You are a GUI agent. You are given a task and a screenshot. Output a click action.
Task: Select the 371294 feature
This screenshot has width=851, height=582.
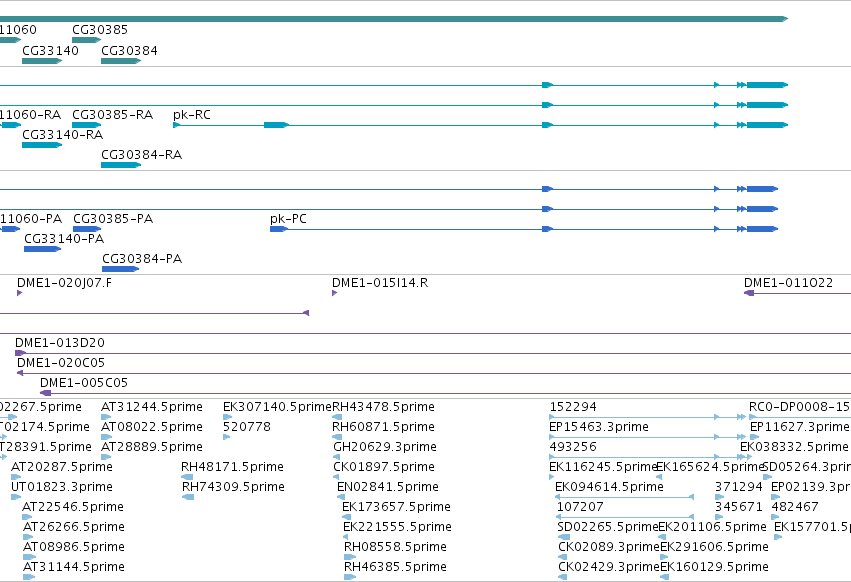[720, 497]
